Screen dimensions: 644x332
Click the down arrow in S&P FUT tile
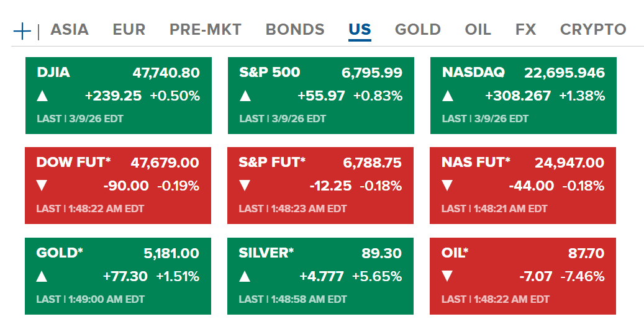245,186
